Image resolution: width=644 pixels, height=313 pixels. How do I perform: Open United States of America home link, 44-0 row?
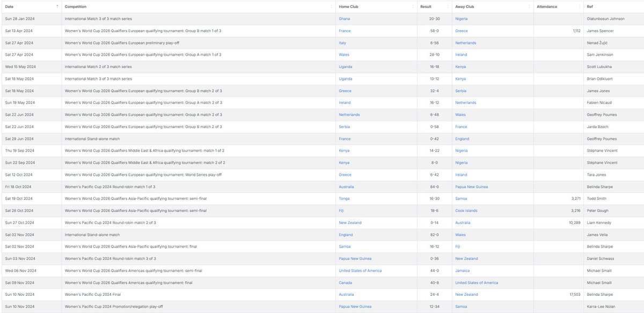tap(360, 271)
